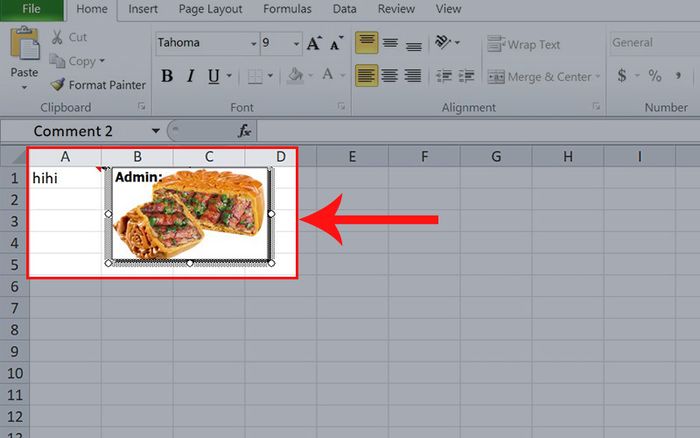
Task: Click Wrap Text button
Action: coord(523,44)
